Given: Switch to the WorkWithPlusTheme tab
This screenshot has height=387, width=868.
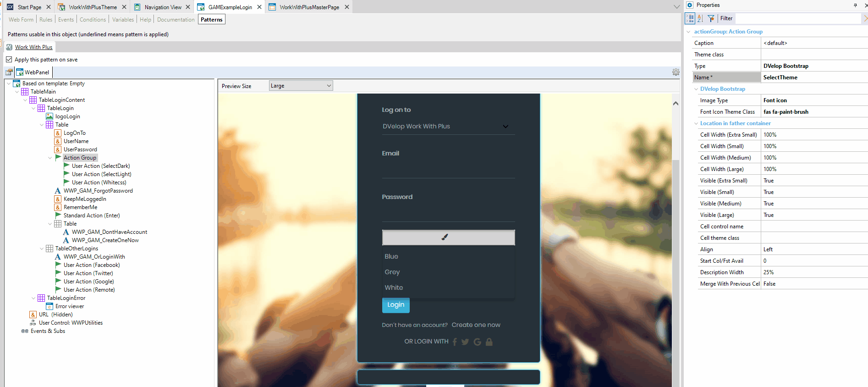Looking at the screenshot, I should coord(93,7).
